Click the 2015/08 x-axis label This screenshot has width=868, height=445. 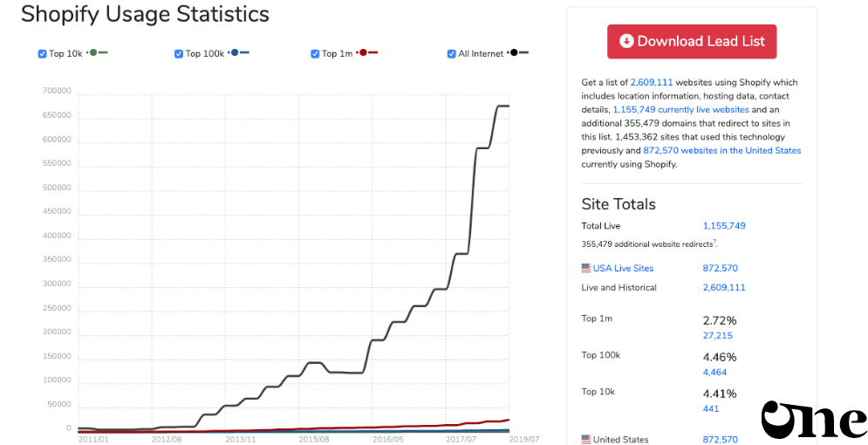pos(314,439)
